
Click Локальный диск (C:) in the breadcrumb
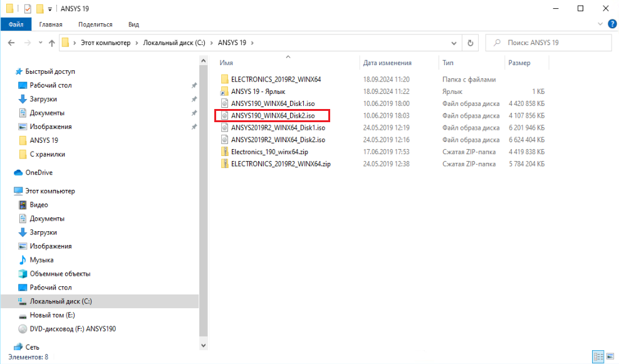[x=174, y=43]
